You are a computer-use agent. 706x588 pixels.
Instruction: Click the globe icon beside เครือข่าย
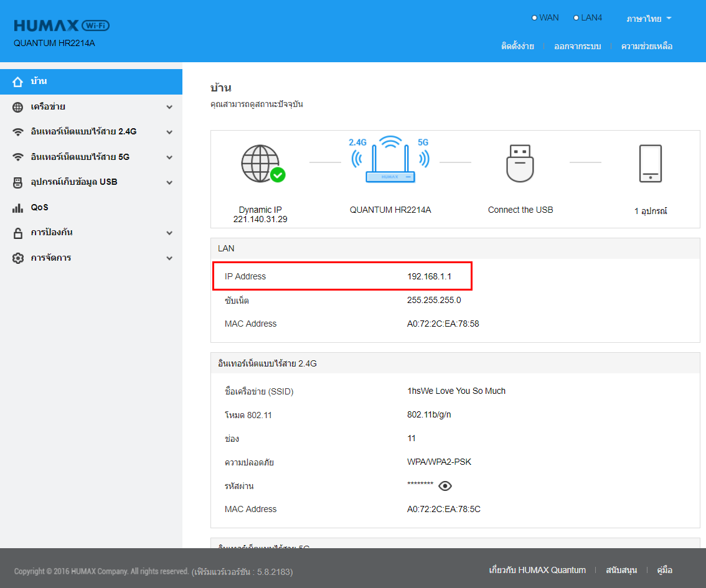tap(17, 107)
